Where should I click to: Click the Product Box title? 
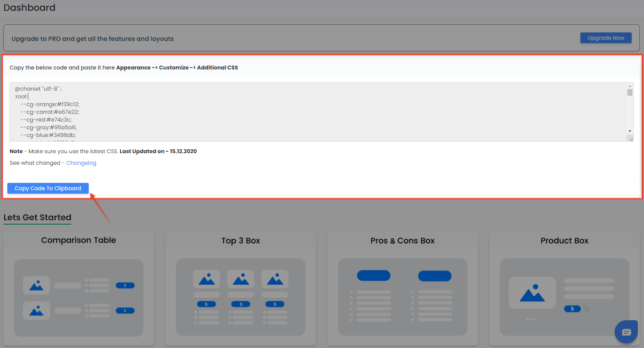565,241
